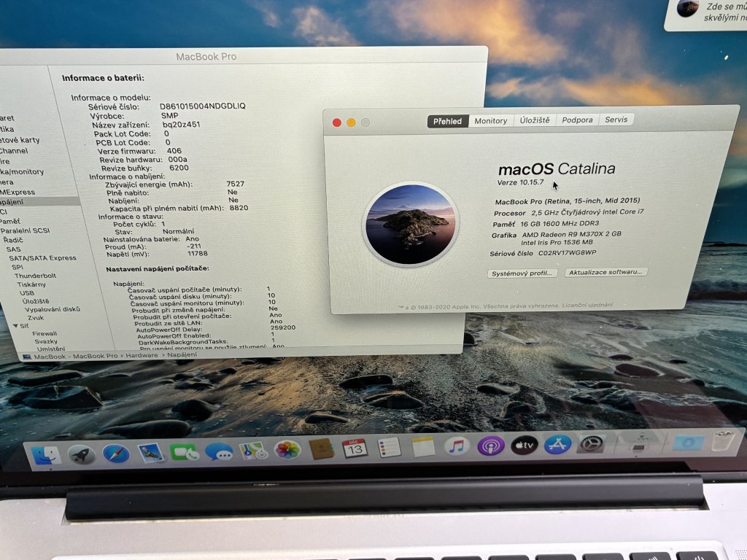Select Řadič in the sidebar
The width and height of the screenshot is (747, 560).
[x=13, y=240]
